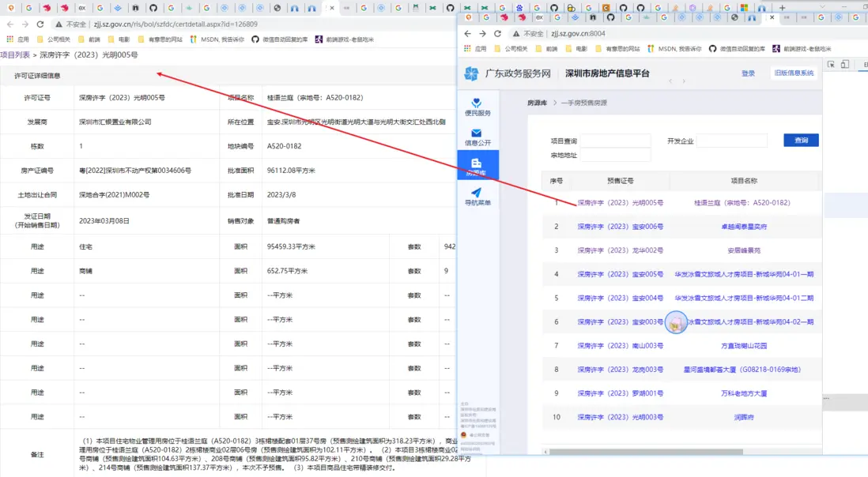Toggle the DevTools device toolbar icon
Image resolution: width=868 pixels, height=477 pixels.
click(x=845, y=65)
